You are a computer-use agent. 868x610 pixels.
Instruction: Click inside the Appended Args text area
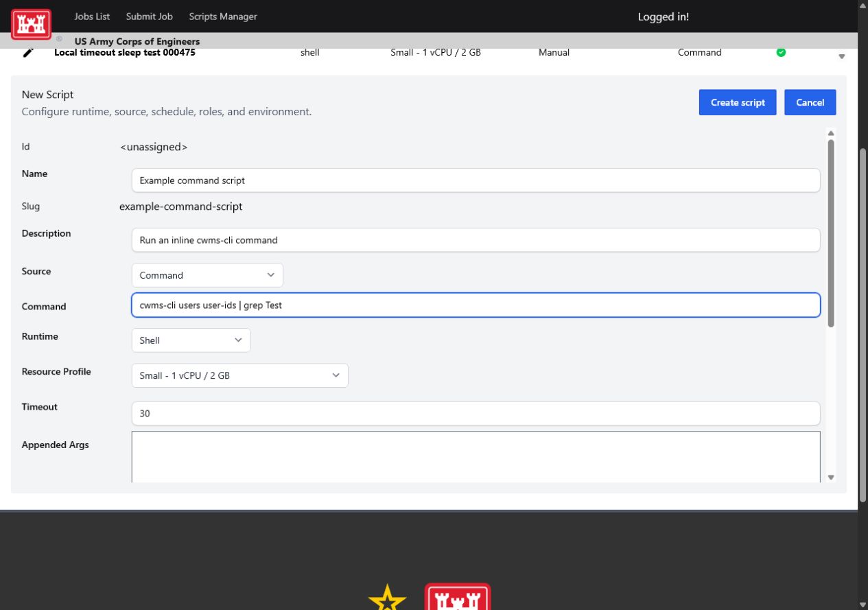point(476,457)
